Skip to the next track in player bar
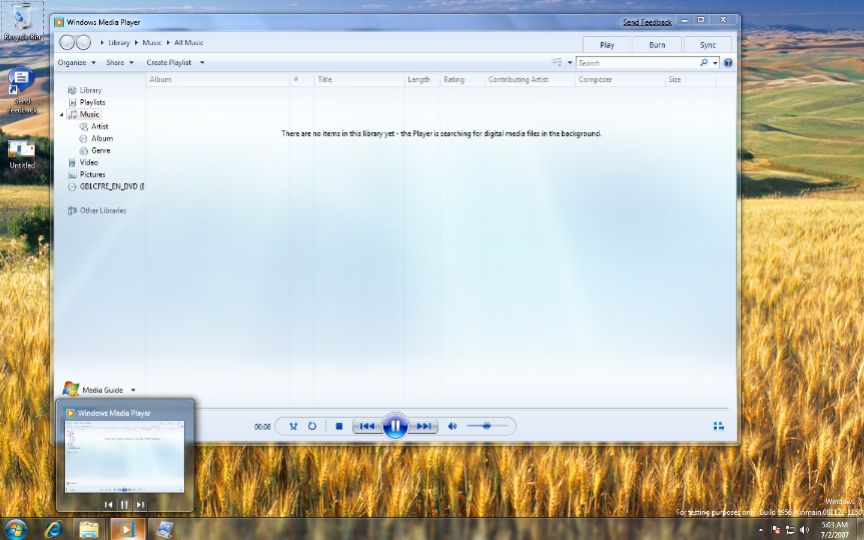This screenshot has width=864, height=540. click(x=424, y=426)
